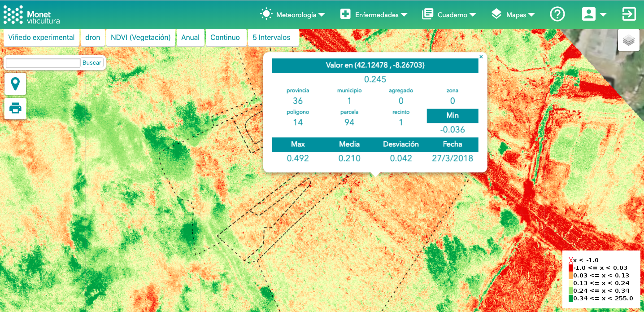Screen dimensions: 644x312
Task: Select the Anual period filter
Action: point(191,38)
